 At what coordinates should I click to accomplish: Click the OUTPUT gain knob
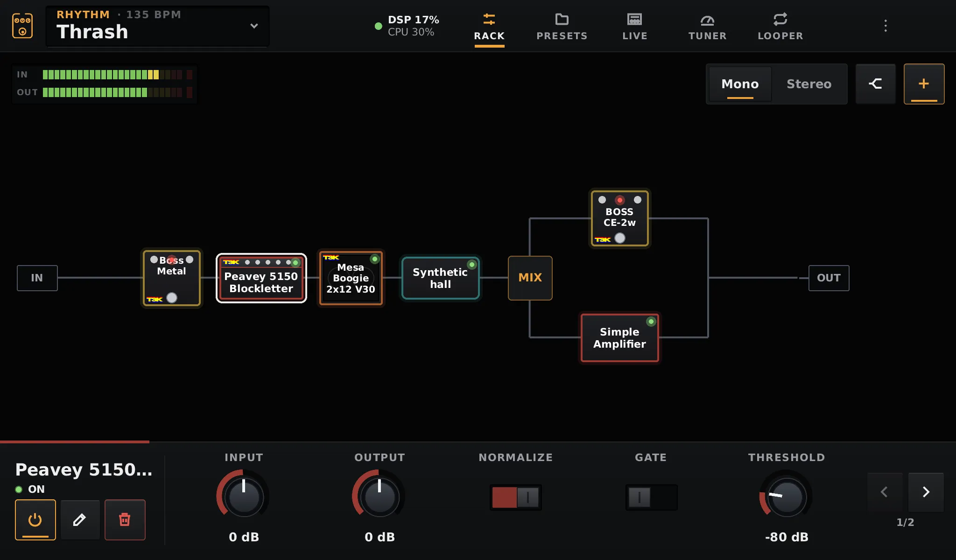380,496
